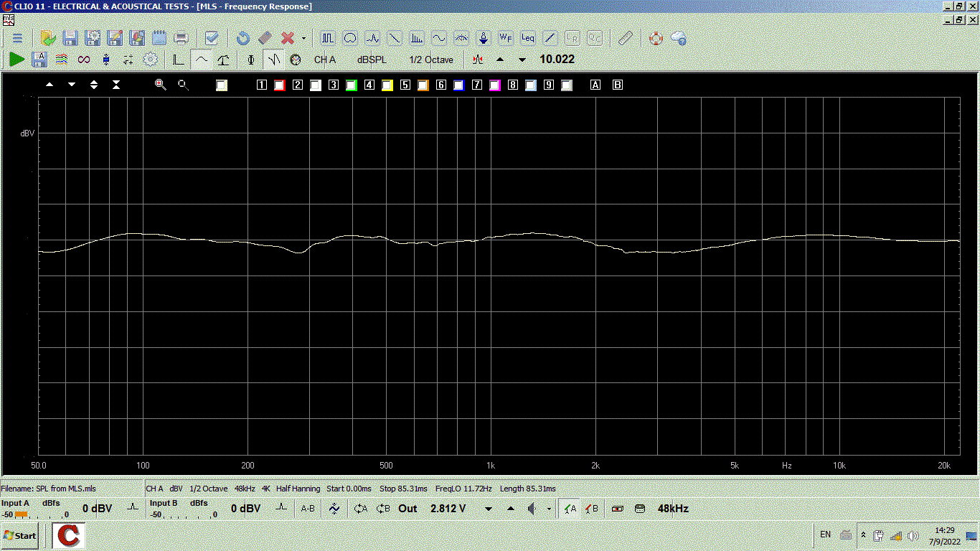Toggle overlay 6 blue checkbox

(x=458, y=85)
